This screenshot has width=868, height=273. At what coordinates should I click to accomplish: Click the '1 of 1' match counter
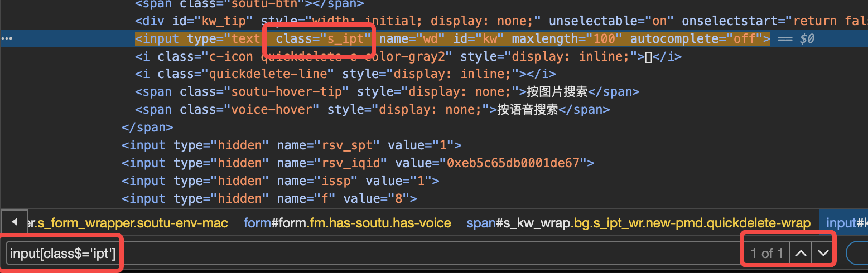coord(767,254)
